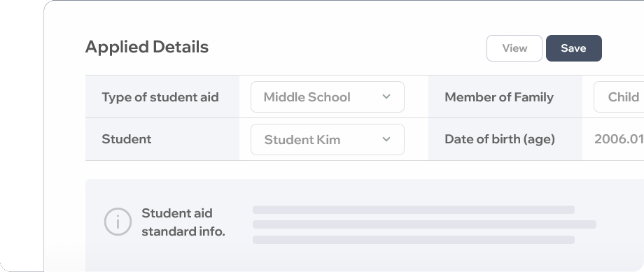
Task: Select the 2006.01 birth date value
Action: (619, 139)
